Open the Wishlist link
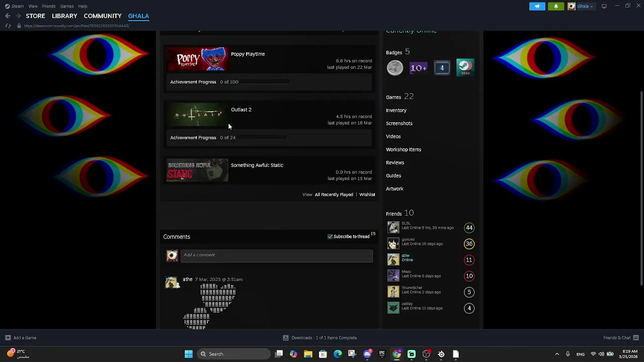This screenshot has width=644, height=362. [367, 195]
